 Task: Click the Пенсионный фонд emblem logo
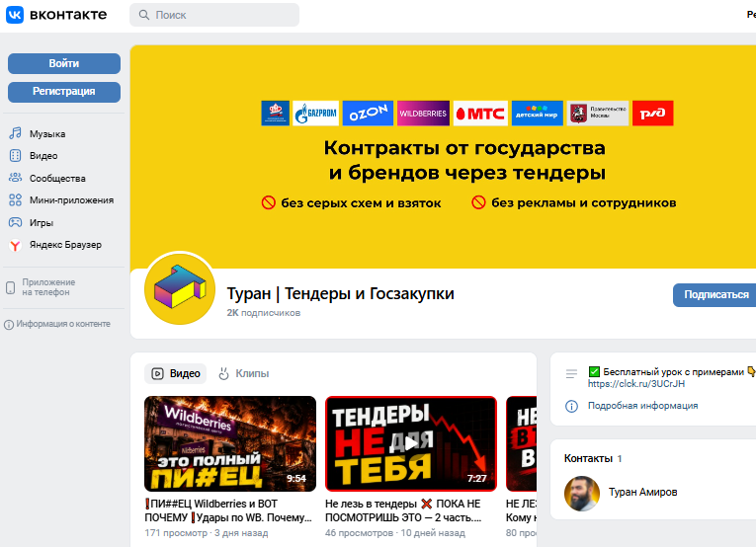(x=276, y=114)
